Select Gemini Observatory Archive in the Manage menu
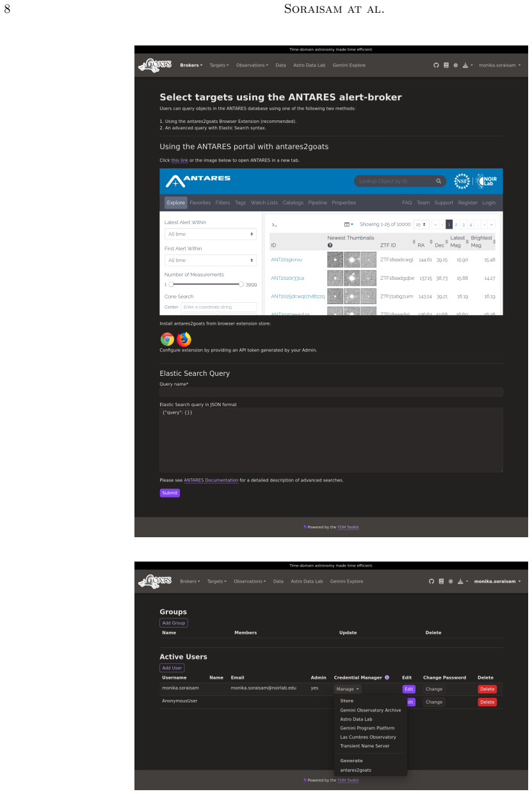The image size is (532, 794). [x=371, y=710]
